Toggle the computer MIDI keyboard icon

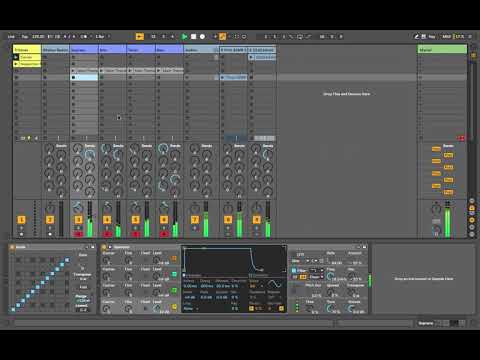pyautogui.click(x=424, y=36)
